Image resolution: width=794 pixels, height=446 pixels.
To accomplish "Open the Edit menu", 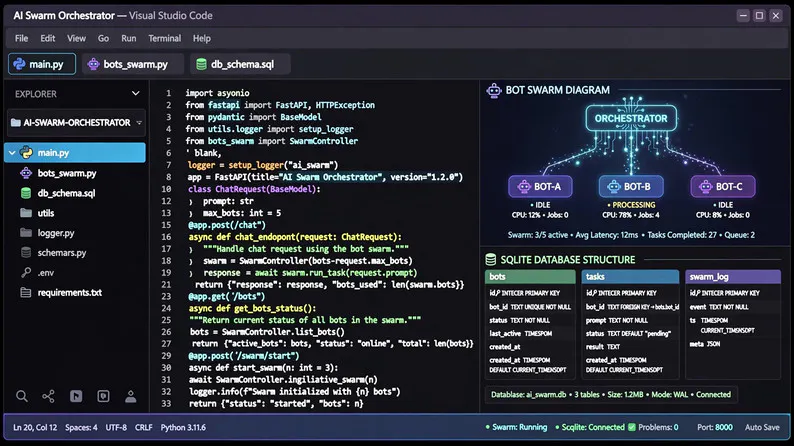I will coord(48,38).
